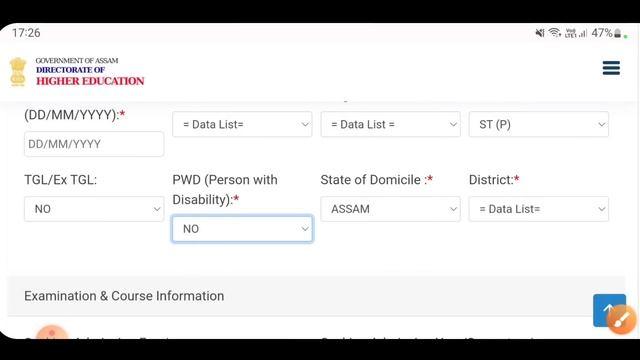Tap the peach floating bubble near the bottom left

(x=52, y=333)
